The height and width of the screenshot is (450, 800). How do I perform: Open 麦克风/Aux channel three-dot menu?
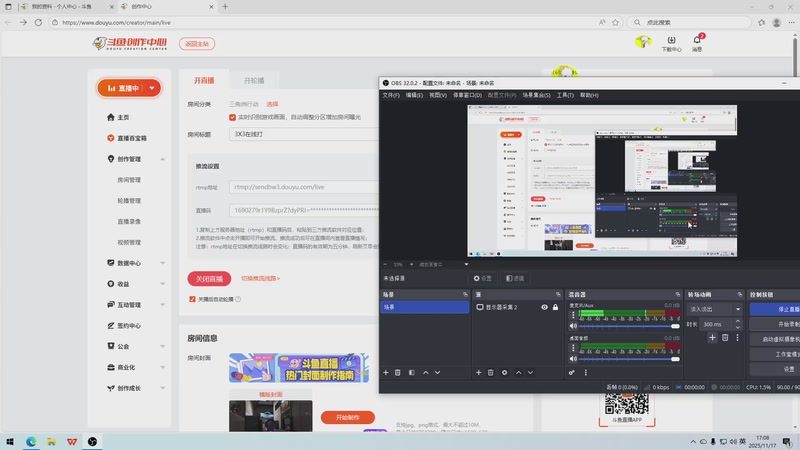573,315
